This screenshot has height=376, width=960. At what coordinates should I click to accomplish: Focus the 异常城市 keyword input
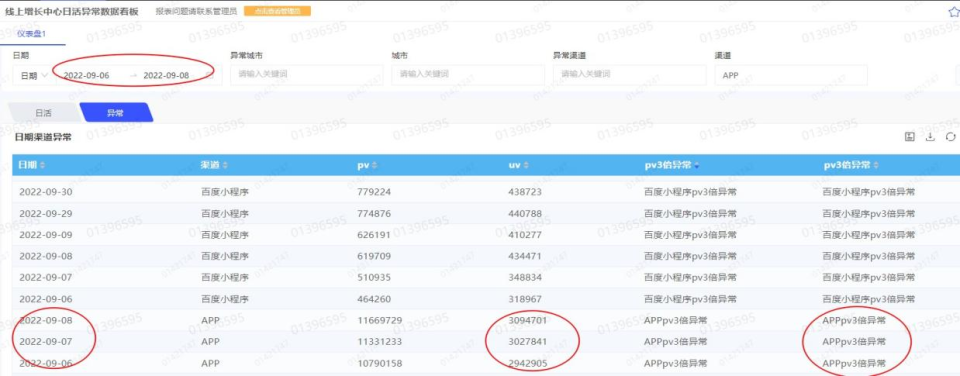click(x=307, y=75)
